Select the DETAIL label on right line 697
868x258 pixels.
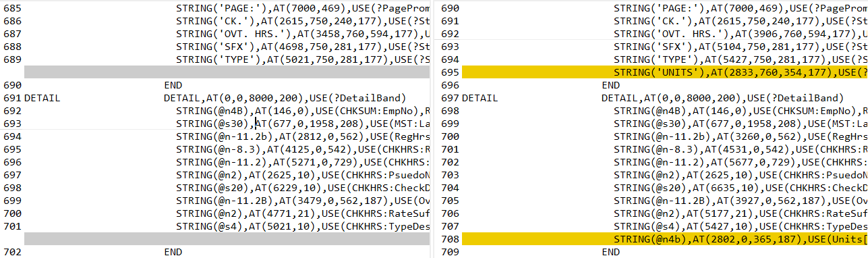point(480,98)
